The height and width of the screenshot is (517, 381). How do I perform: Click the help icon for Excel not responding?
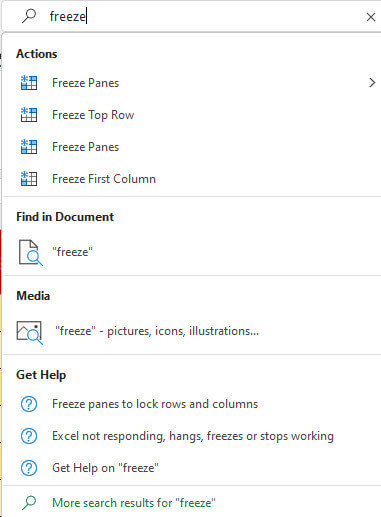[x=29, y=436]
